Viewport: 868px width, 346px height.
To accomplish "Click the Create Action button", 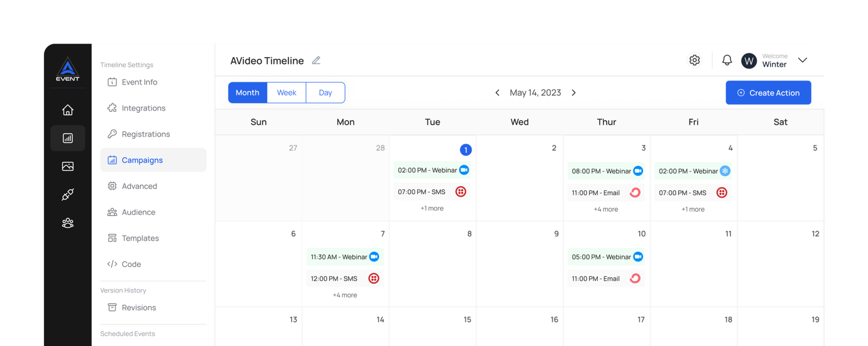I will click(768, 93).
